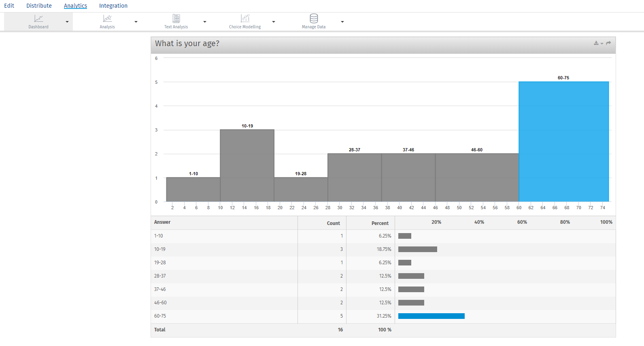Expand the Analysis dropdown arrow
This screenshot has height=346, width=644.
136,22
